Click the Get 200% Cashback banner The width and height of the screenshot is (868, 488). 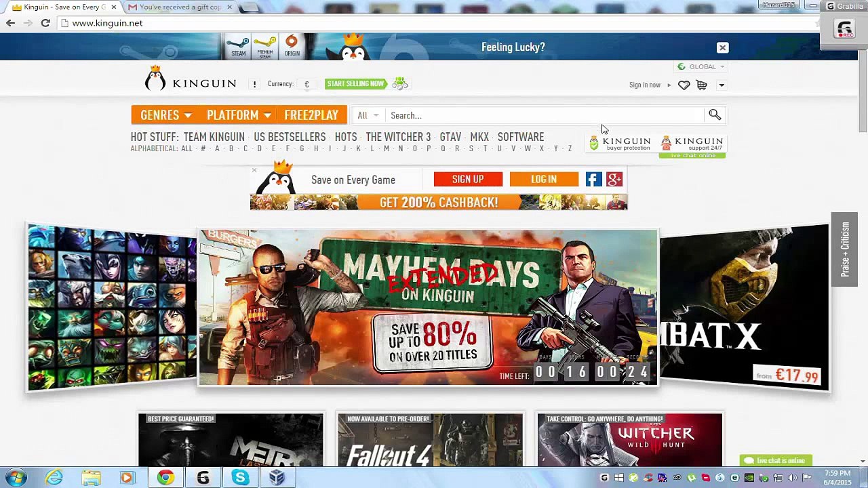point(439,203)
